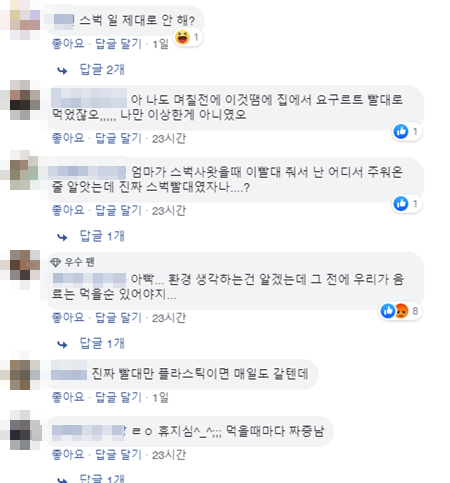Screen dimensions: 450x483
Task: Click thumbs-up reaction on yogurt straw comment
Action: click(x=401, y=132)
